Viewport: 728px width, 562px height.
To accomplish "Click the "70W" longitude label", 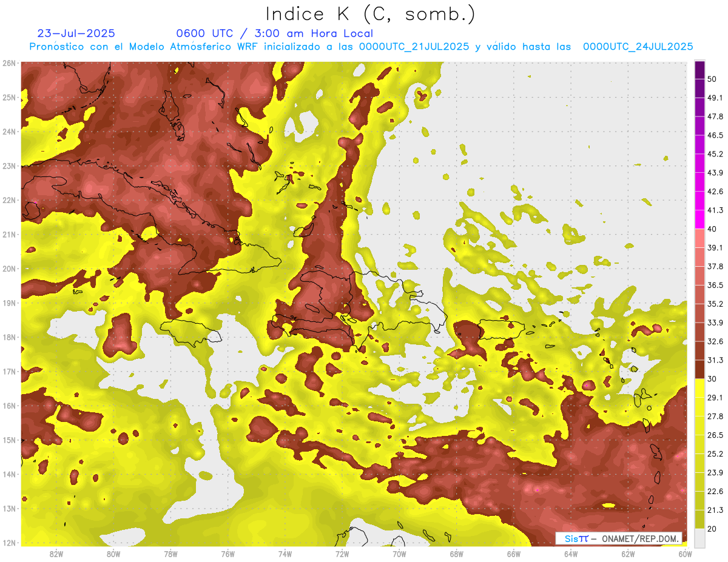I will (399, 554).
